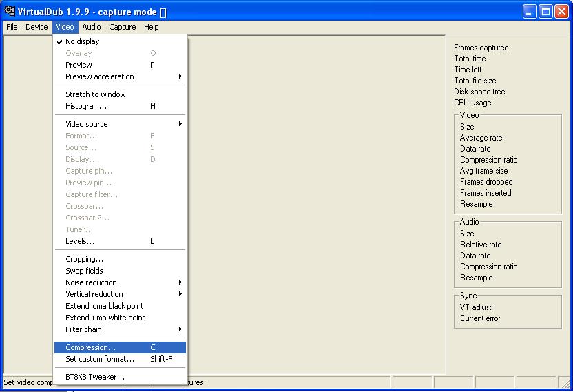The image size is (573, 392).
Task: Expand the Vertical reduction submenu
Action: coord(121,294)
